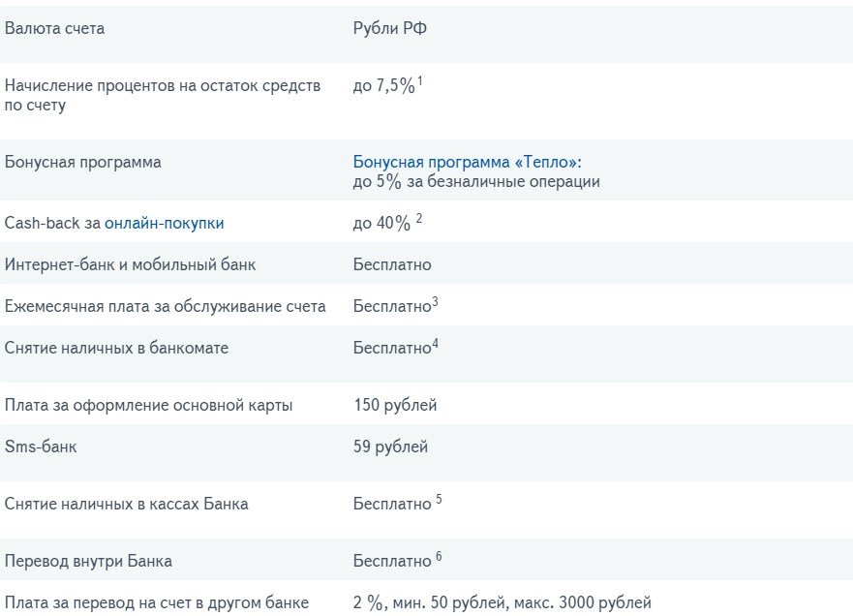Click footnote 1 next to 7,5%

coord(419,81)
